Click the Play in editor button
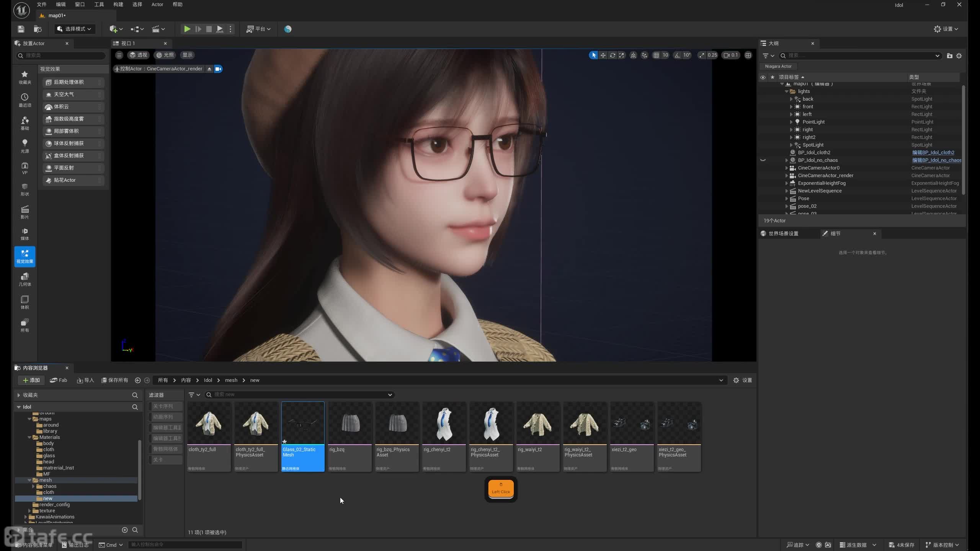Screen dimensions: 980x551 (187, 29)
